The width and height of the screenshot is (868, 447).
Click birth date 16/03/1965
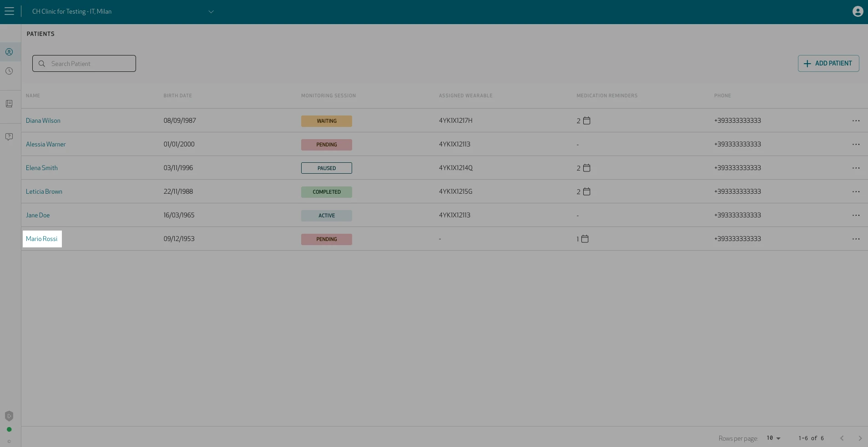pos(179,215)
